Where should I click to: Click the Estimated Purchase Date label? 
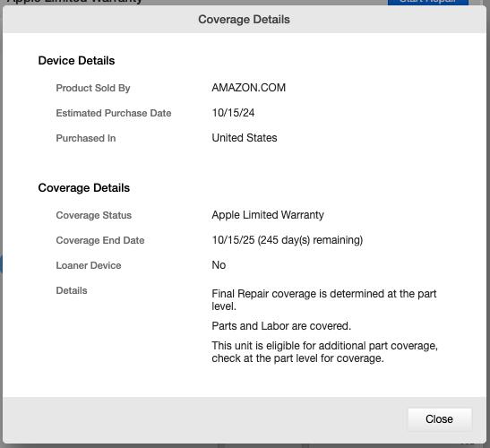(x=114, y=113)
